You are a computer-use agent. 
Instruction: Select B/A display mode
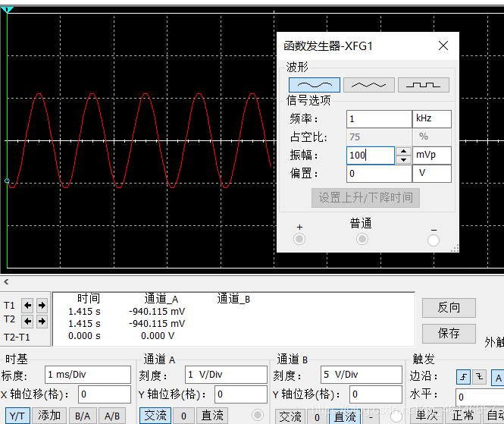coord(83,416)
